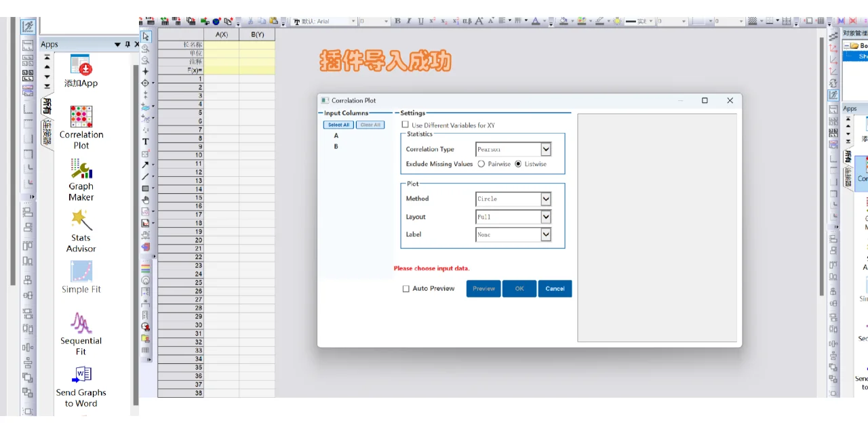This screenshot has width=868, height=433.
Task: Select the Pan hand tool
Action: (145, 200)
